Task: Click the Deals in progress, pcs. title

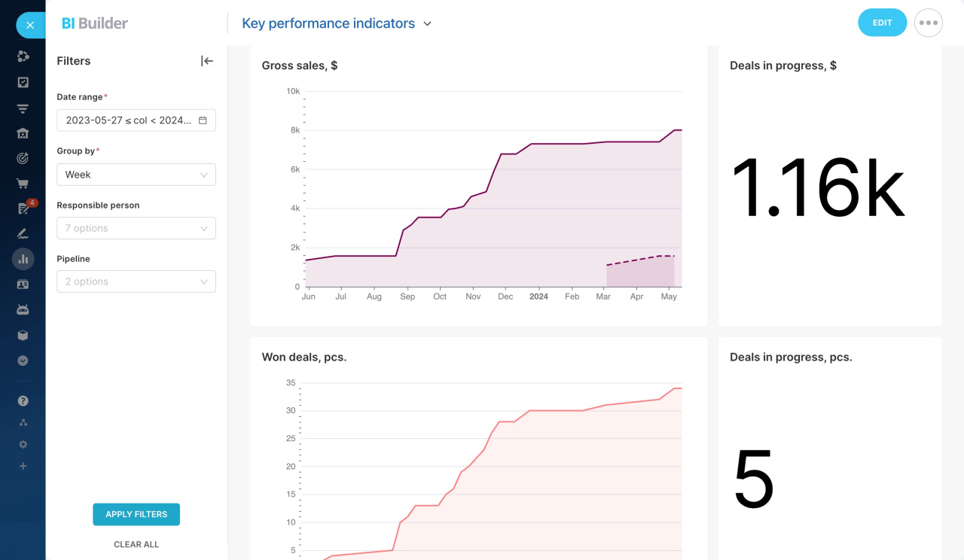Action: [791, 357]
